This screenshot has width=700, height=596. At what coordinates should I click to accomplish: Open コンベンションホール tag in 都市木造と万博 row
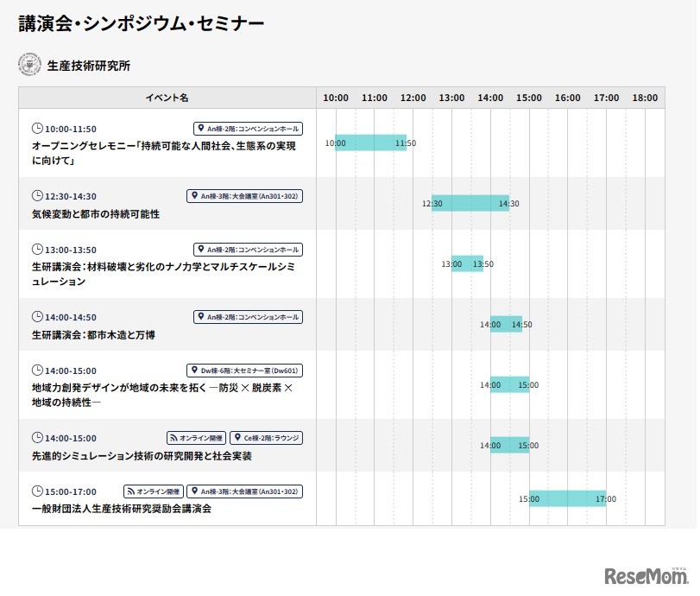(248, 317)
